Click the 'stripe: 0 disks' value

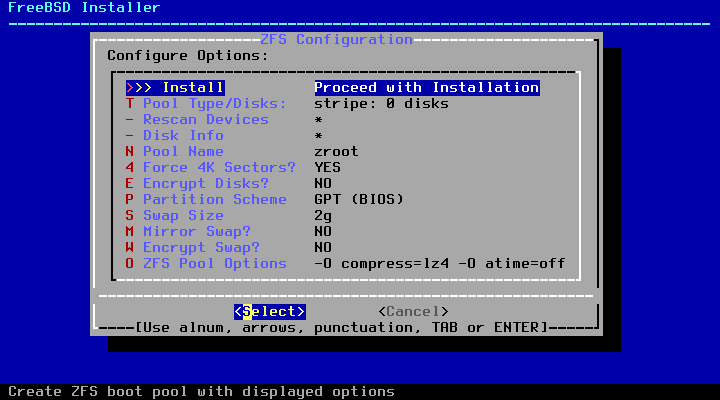pyautogui.click(x=381, y=103)
